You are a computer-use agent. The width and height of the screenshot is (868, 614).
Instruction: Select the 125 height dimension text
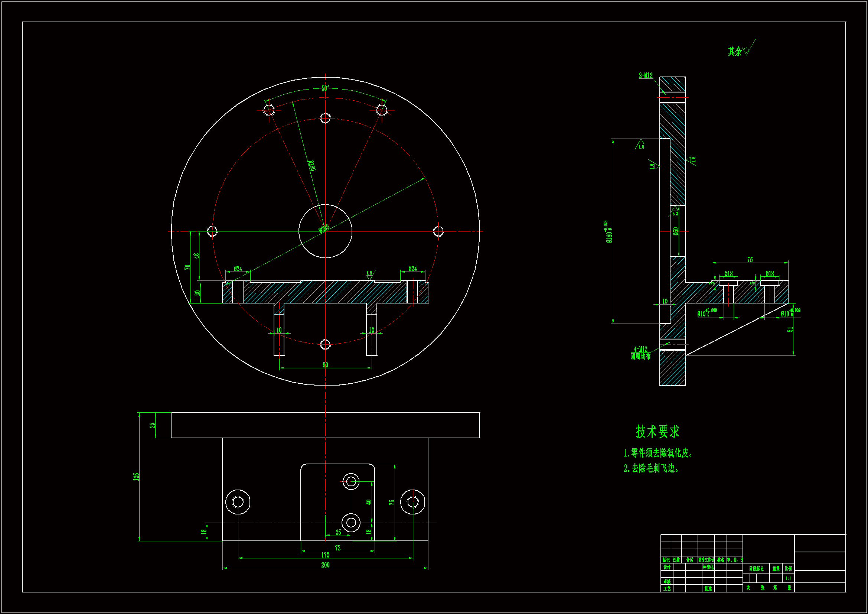point(136,477)
